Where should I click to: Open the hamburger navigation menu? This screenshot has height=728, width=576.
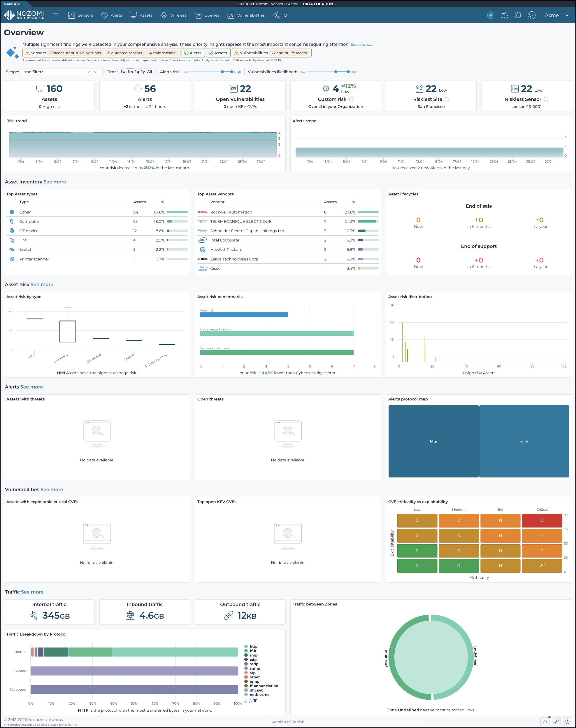pos(56,15)
